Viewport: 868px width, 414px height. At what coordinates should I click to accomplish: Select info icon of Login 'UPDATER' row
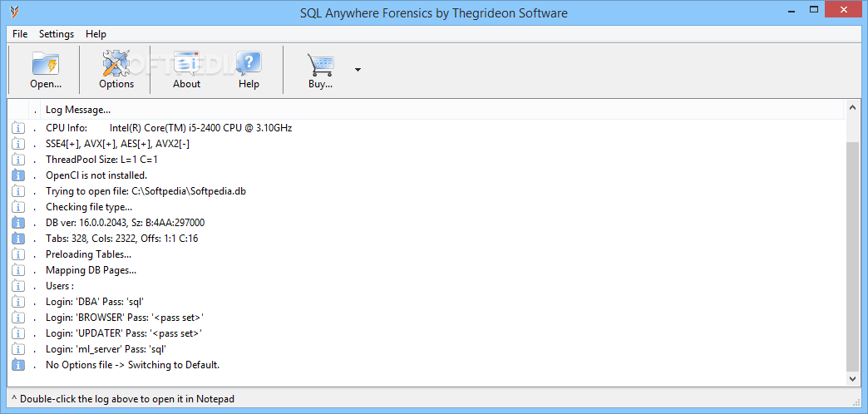18,333
